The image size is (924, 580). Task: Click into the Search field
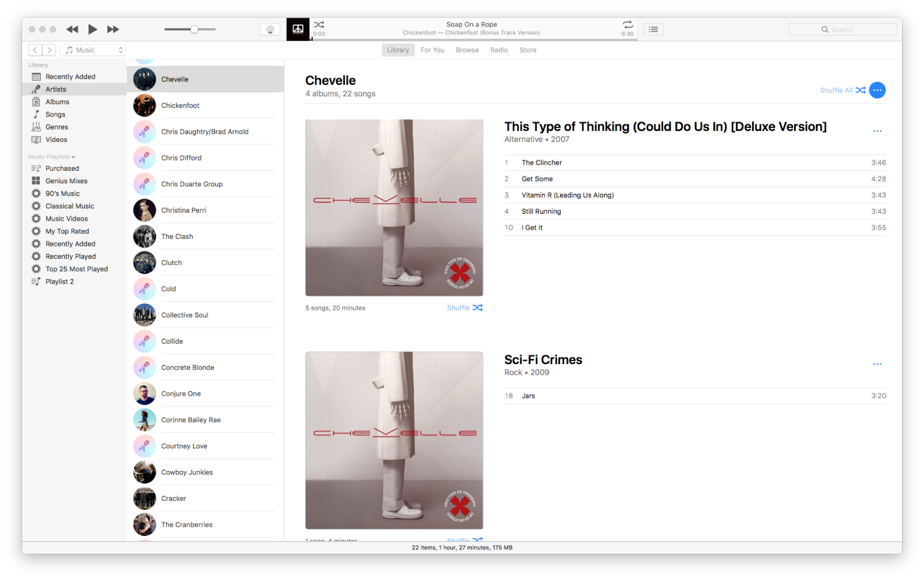point(842,30)
